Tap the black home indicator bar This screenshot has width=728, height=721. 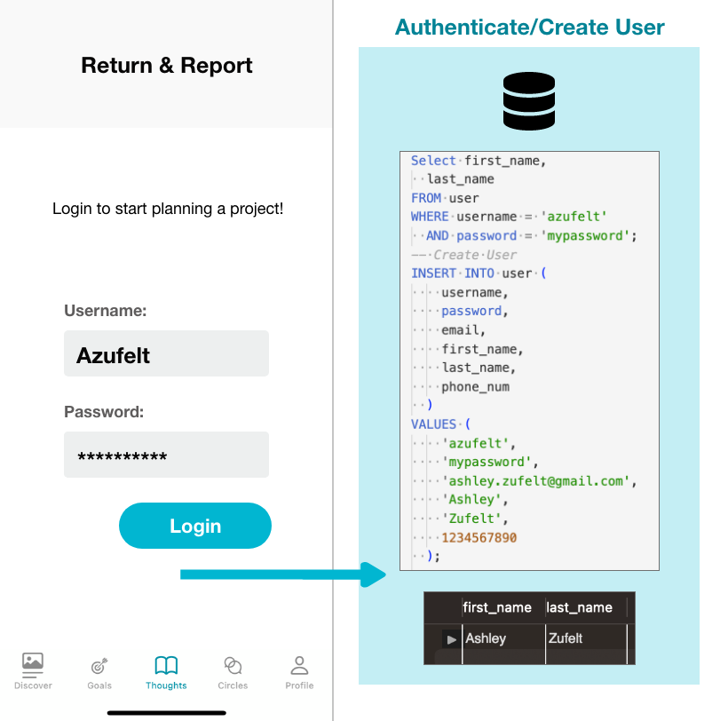coord(166,712)
